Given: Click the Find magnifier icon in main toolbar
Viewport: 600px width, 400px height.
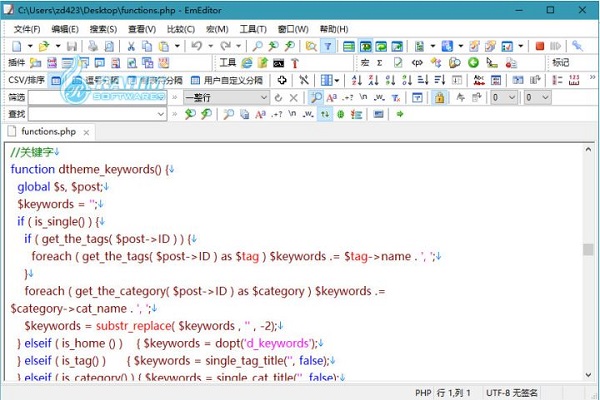Looking at the screenshot, I should coord(258,46).
